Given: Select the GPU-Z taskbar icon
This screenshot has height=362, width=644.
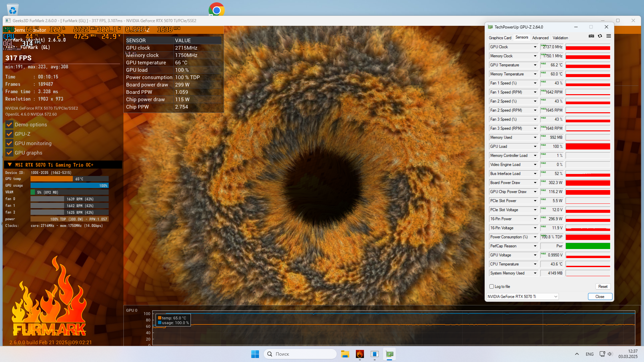Looking at the screenshot, I should click(x=389, y=354).
